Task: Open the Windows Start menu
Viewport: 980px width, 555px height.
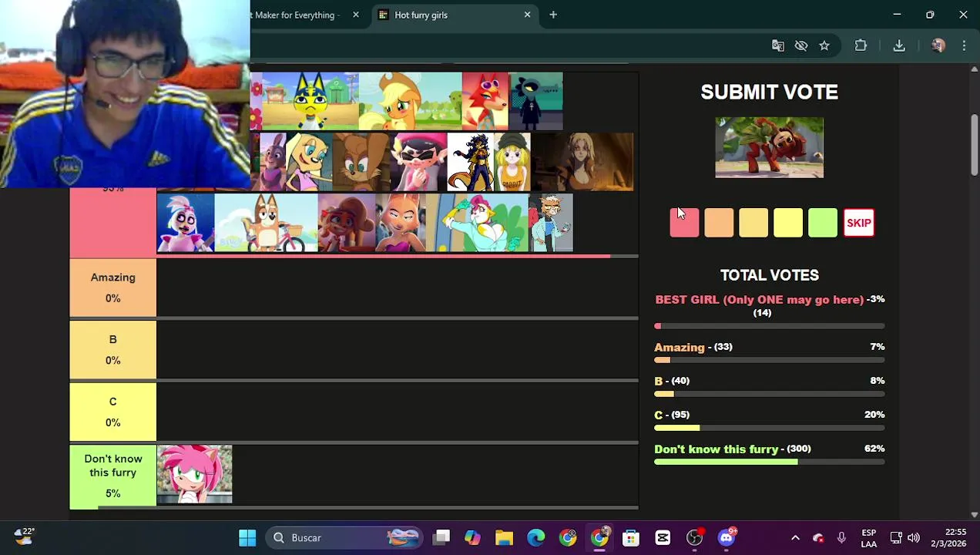Action: coord(247,537)
